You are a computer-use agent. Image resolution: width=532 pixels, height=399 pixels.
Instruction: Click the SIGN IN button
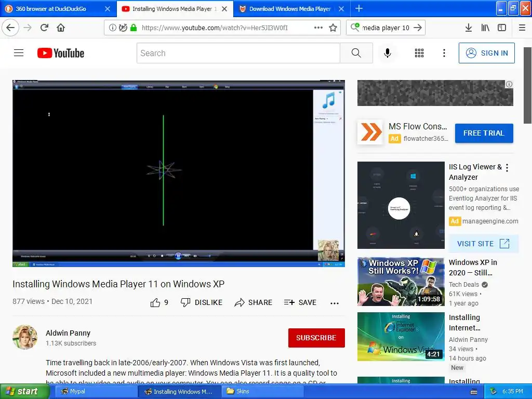click(486, 53)
